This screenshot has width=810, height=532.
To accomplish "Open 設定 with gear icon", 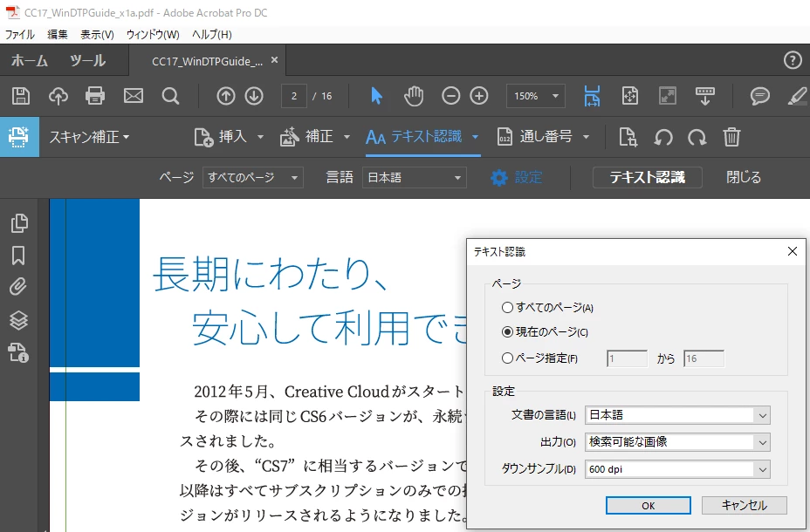I will 516,178.
